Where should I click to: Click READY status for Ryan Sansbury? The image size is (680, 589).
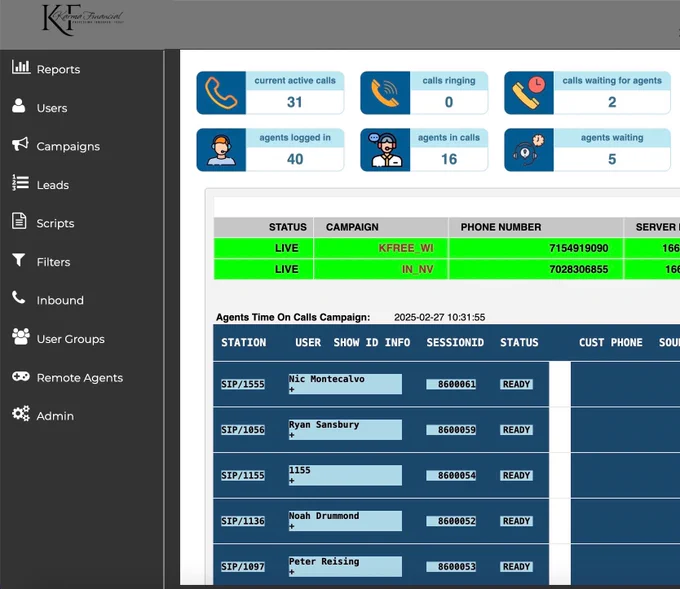[x=516, y=430]
